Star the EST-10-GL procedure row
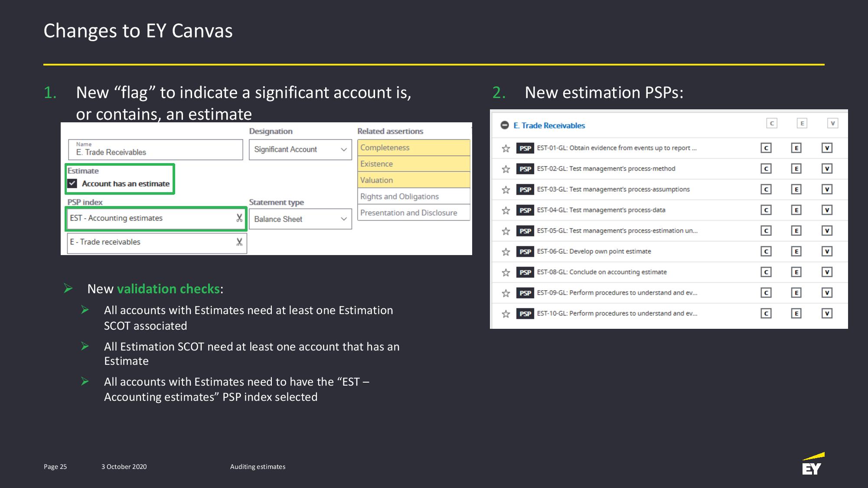Image resolution: width=868 pixels, height=488 pixels. pyautogui.click(x=506, y=314)
